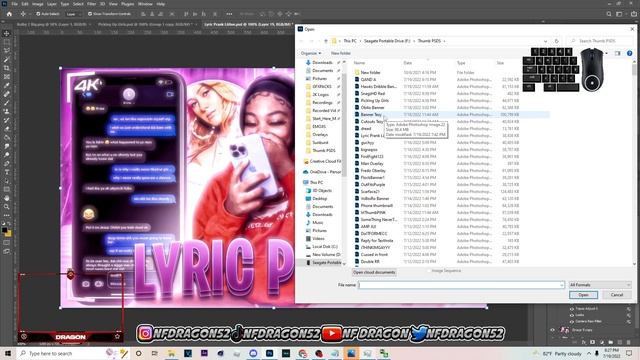Image resolution: width=640 pixels, height=360 pixels.
Task: Open the All Formats file type dropdown
Action: coord(600,285)
